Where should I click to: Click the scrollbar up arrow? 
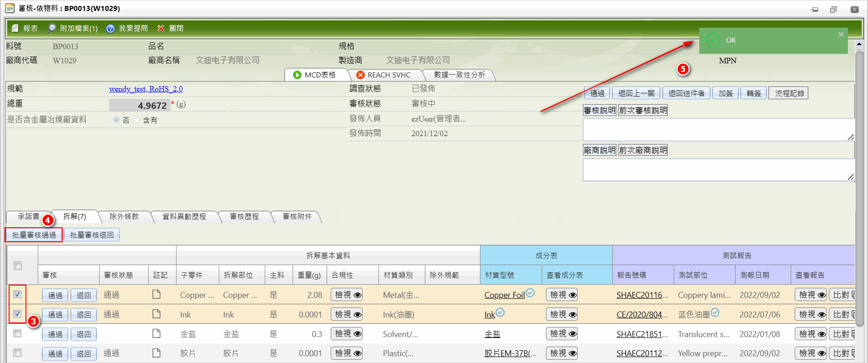point(859,45)
